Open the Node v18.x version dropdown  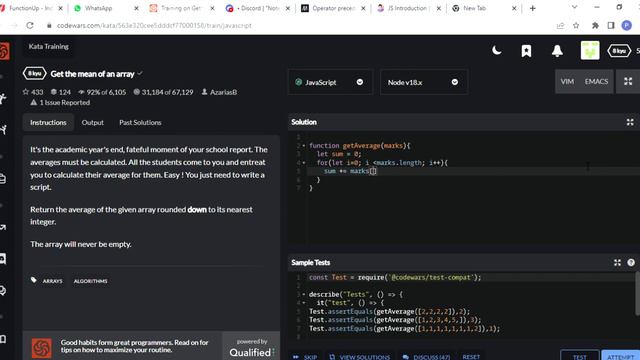click(x=424, y=82)
